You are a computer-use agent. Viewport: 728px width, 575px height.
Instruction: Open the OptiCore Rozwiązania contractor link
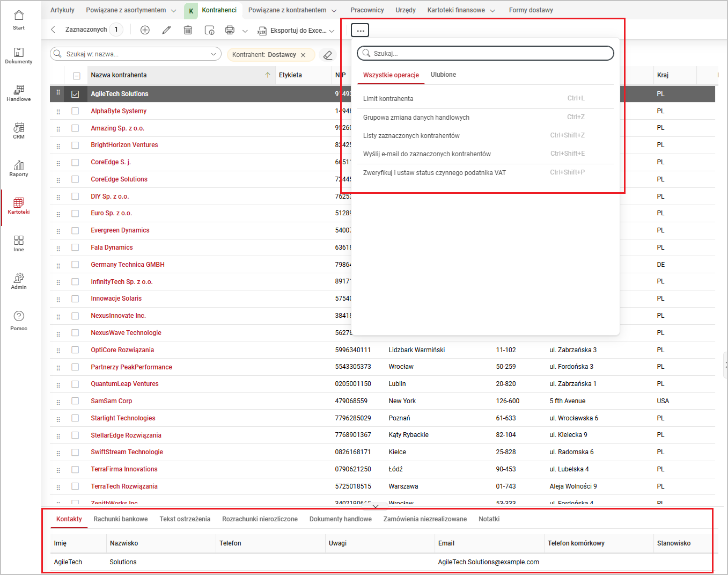tap(122, 350)
